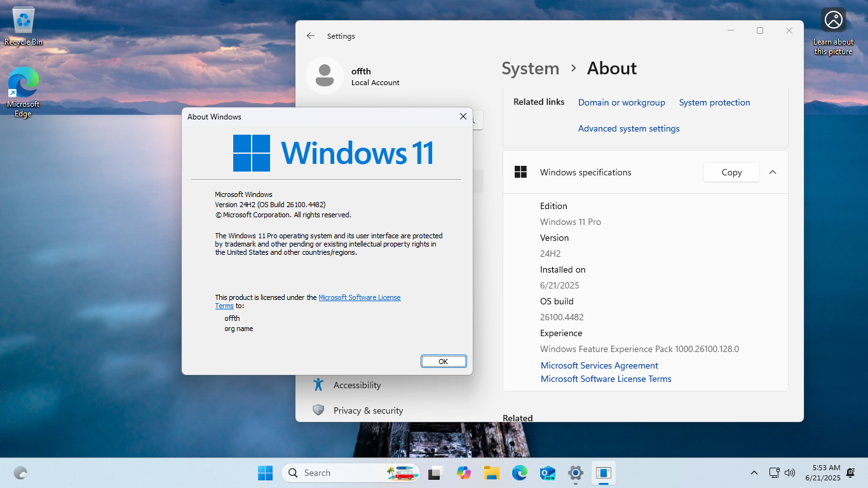Select the winver app in the taskbar

604,473
